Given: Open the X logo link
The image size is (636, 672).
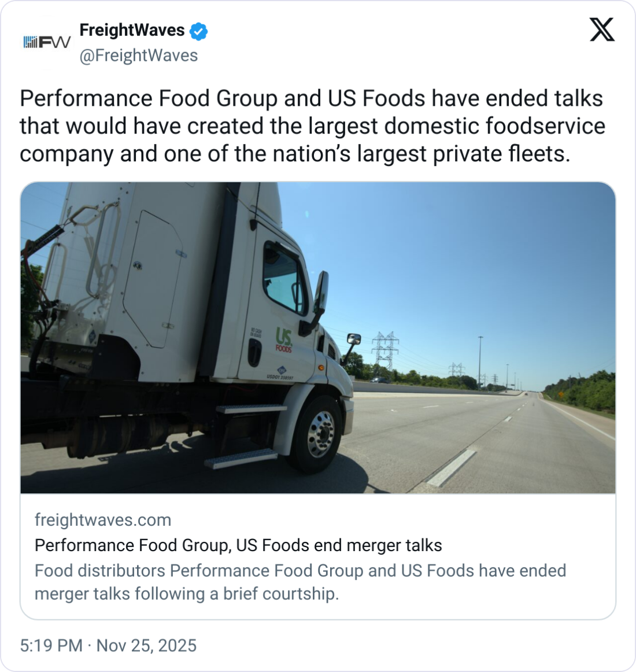Looking at the screenshot, I should click(x=602, y=29).
